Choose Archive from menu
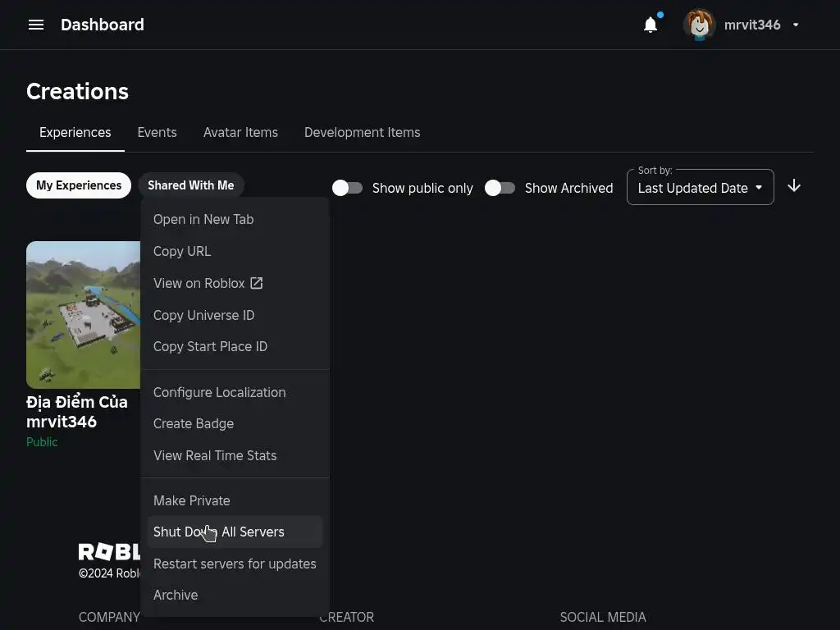 (235, 596)
